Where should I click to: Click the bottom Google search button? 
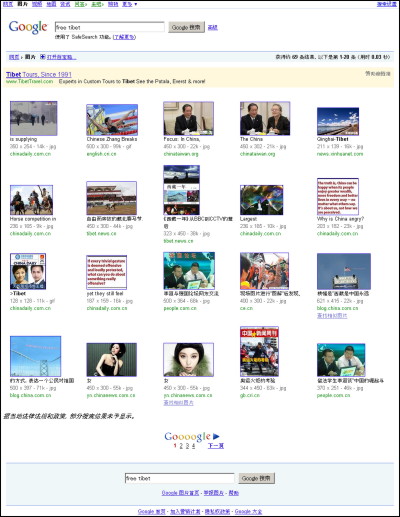tap(257, 478)
